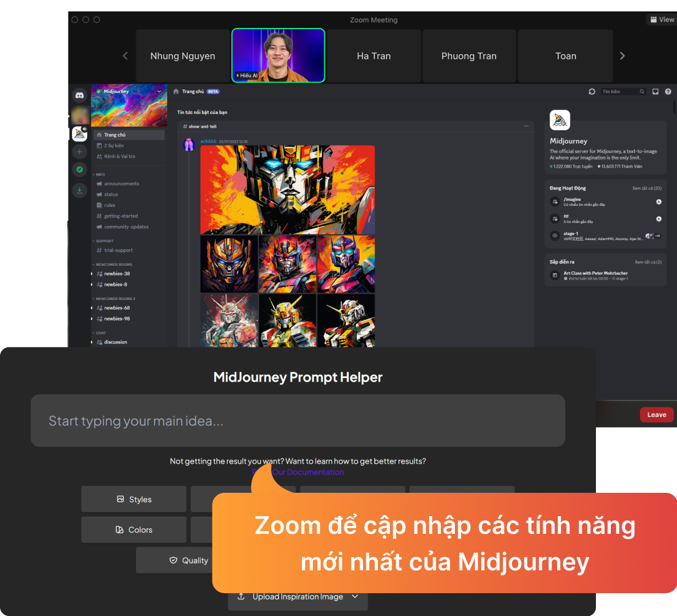Collapse the NEWCOMER ROOMS category

(112, 265)
